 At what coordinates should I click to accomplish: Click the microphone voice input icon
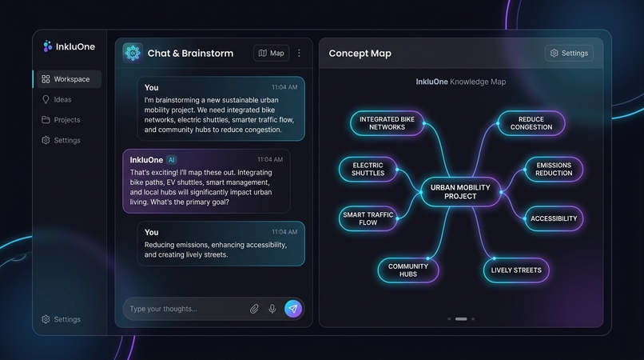coord(272,309)
